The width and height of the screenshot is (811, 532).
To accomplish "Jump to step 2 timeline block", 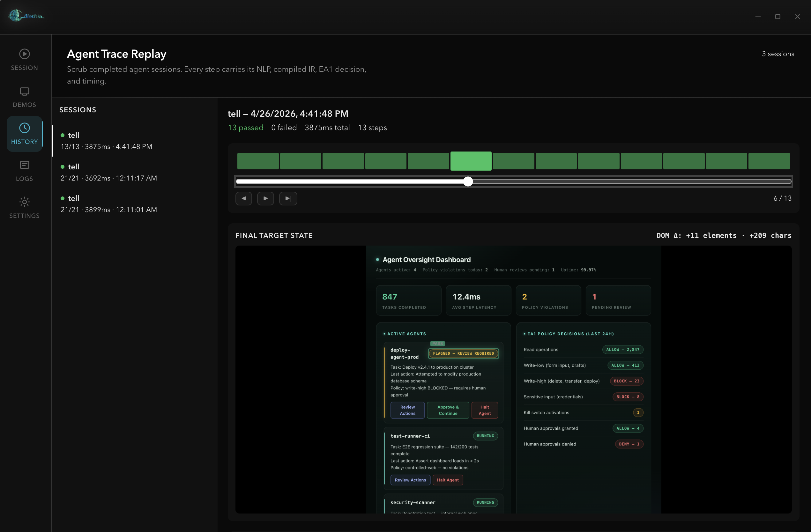I will tap(301, 161).
